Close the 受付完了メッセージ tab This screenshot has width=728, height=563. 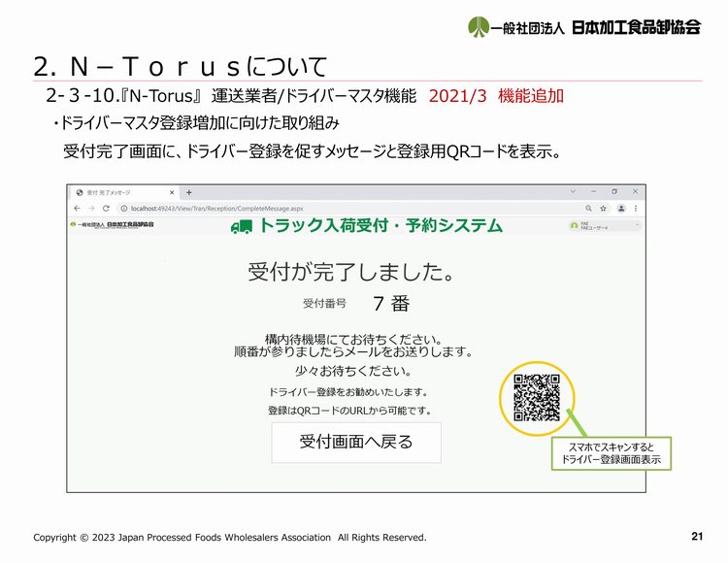coord(172,192)
